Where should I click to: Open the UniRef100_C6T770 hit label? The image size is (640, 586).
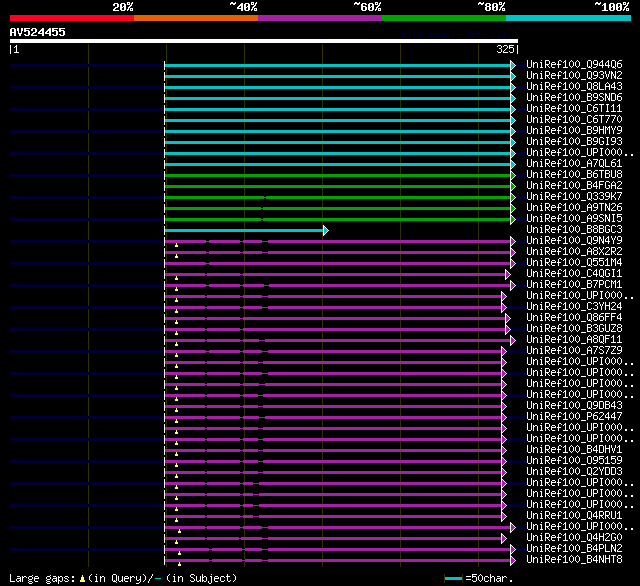(x=574, y=119)
